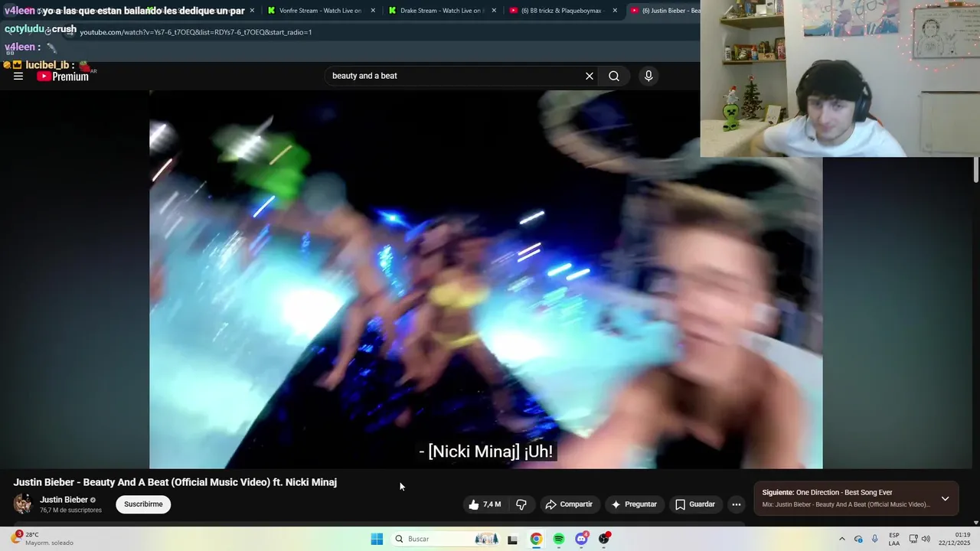Click the music video player

(x=485, y=279)
